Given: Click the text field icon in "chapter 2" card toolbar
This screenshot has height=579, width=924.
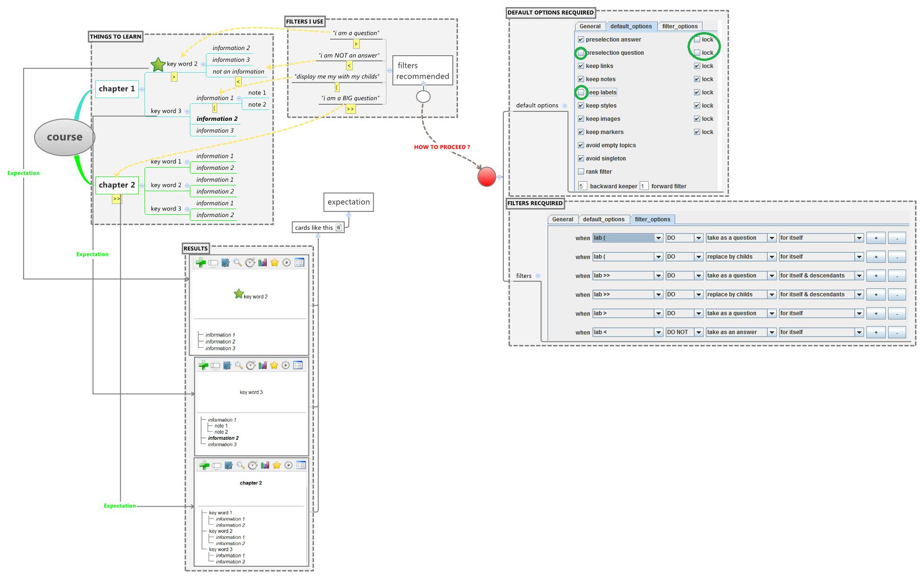Looking at the screenshot, I should [217, 466].
